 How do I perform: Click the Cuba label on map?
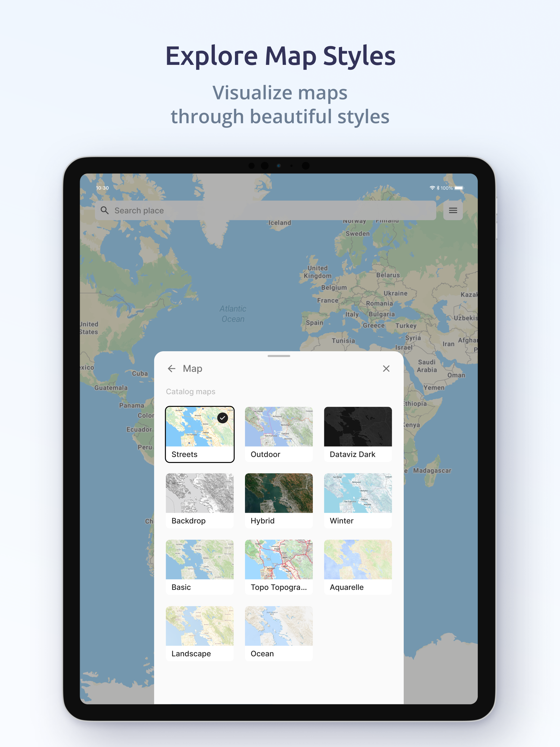(140, 373)
